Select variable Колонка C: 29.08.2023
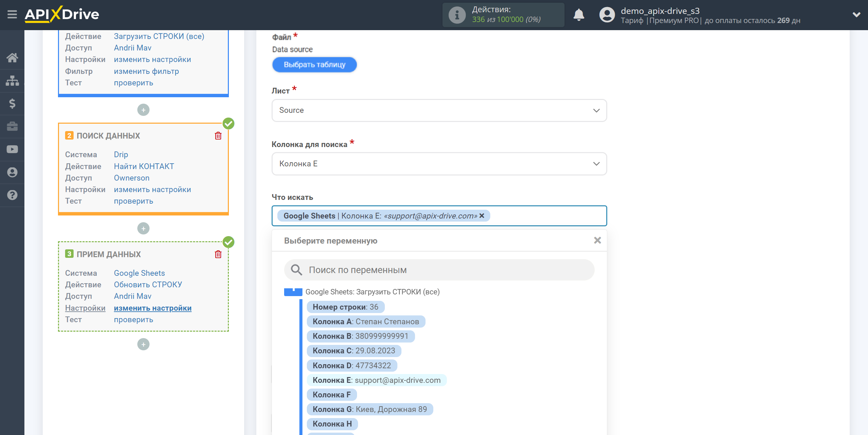This screenshot has height=435, width=868. coord(354,351)
